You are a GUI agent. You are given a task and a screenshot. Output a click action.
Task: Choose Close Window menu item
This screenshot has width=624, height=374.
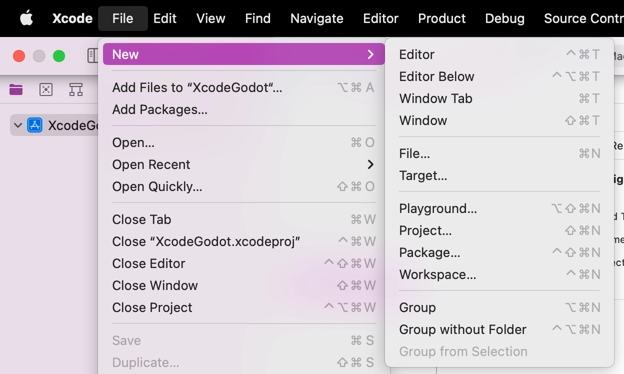[244, 285]
